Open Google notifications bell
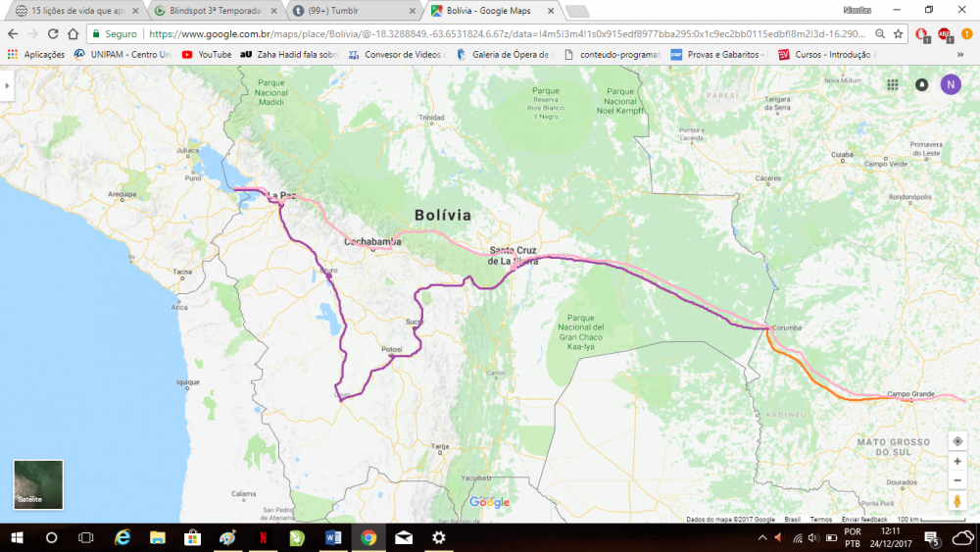Viewport: 980px width, 552px height. tap(921, 84)
